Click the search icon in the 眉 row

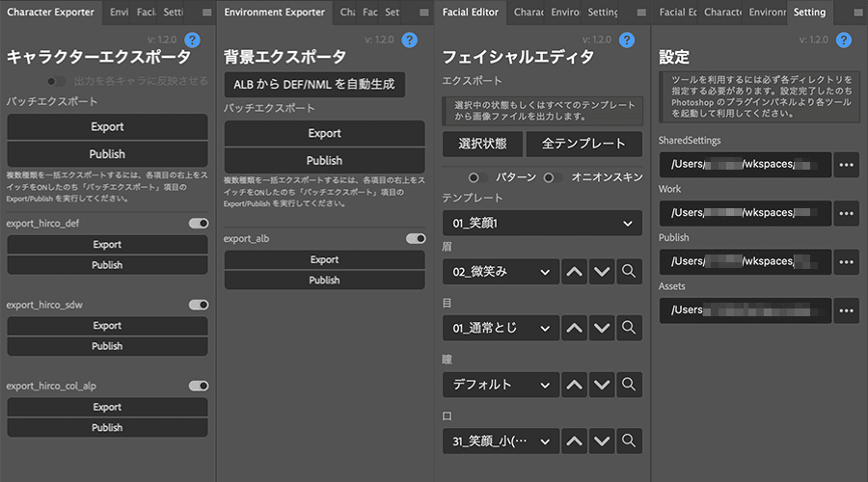point(630,272)
